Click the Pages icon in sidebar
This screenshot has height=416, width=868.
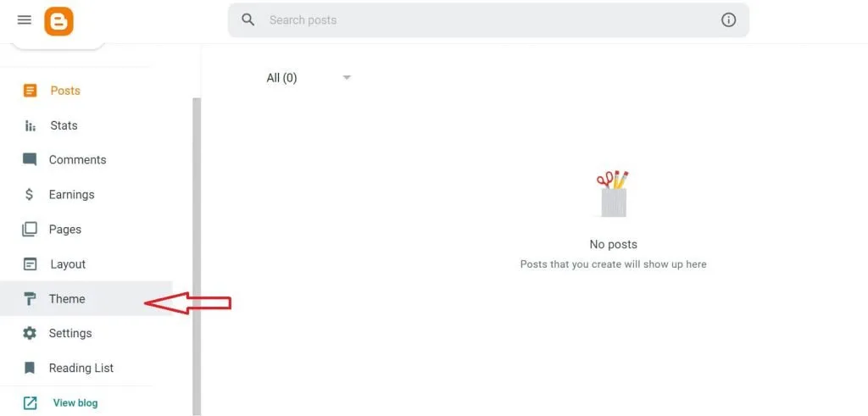pos(30,229)
